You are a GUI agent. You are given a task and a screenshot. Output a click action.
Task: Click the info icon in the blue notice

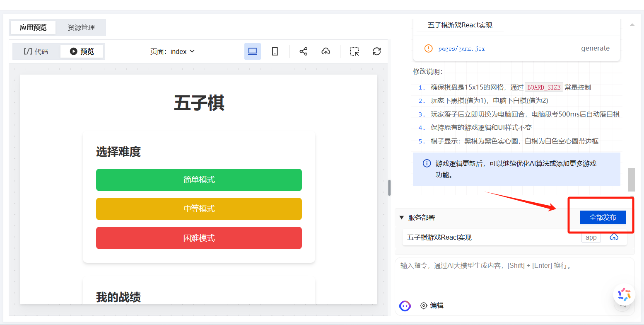tap(427, 163)
